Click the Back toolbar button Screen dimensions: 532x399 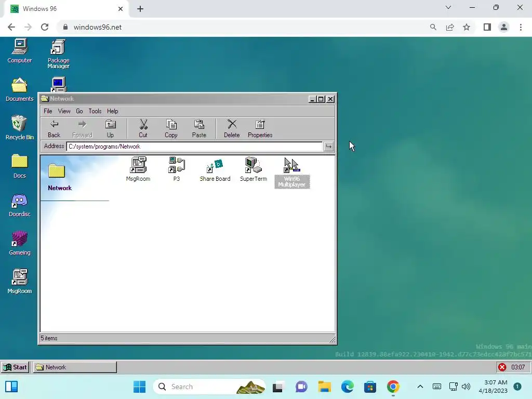[54, 129]
